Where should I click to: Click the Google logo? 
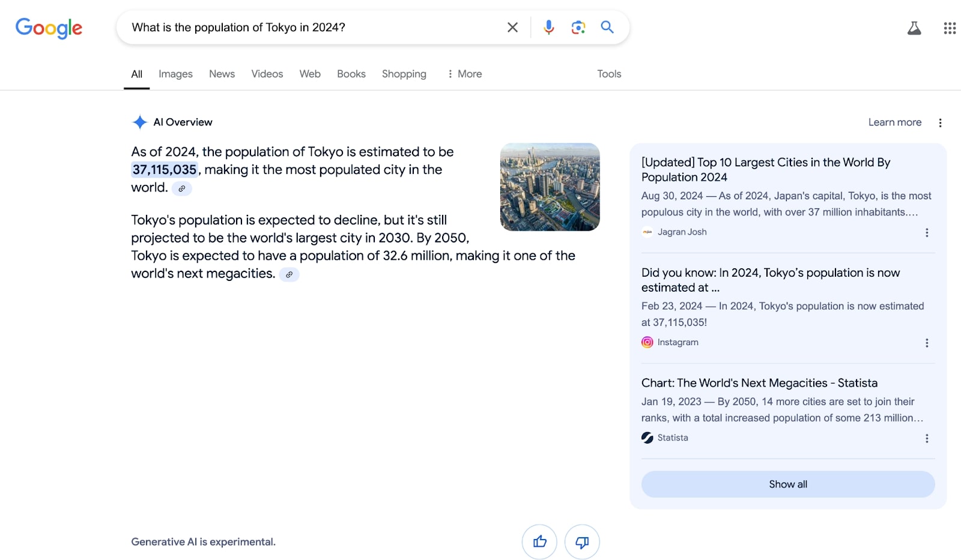(49, 28)
